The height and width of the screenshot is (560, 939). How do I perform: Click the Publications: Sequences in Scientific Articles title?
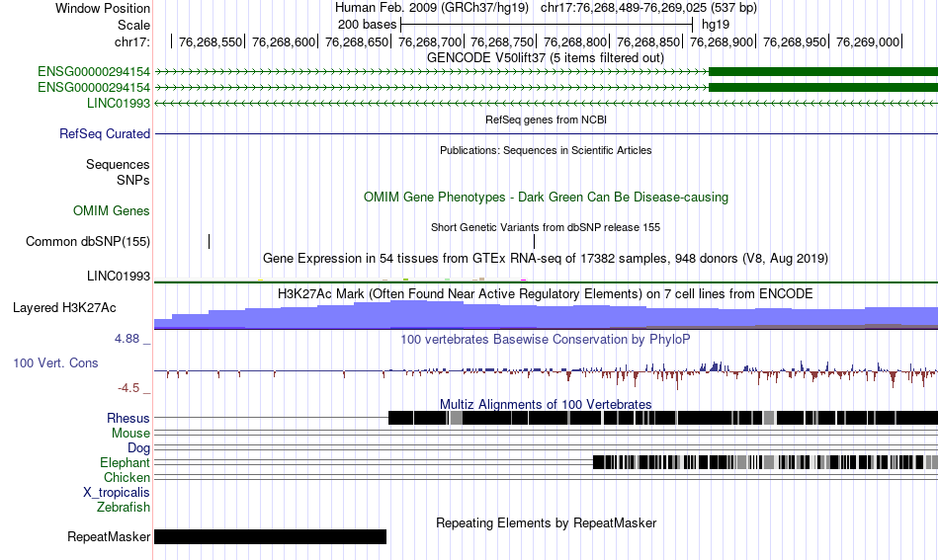546,150
